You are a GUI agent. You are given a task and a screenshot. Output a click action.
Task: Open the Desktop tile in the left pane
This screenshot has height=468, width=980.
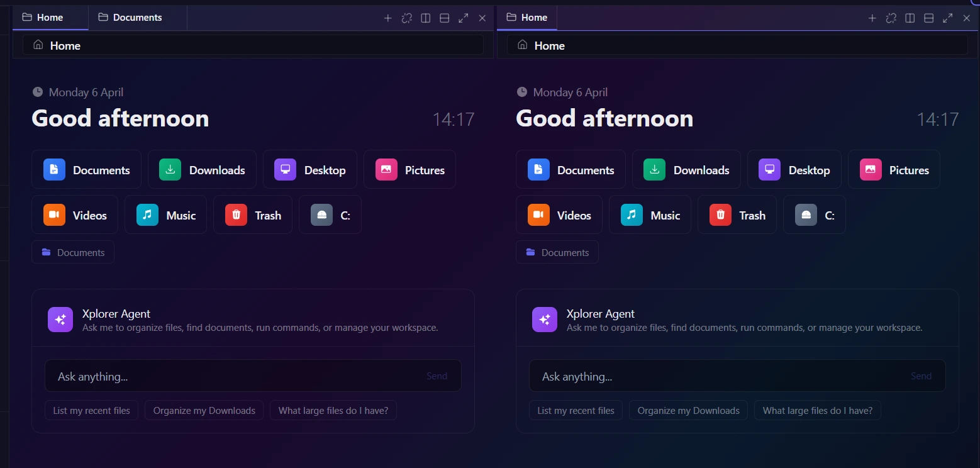(x=310, y=169)
